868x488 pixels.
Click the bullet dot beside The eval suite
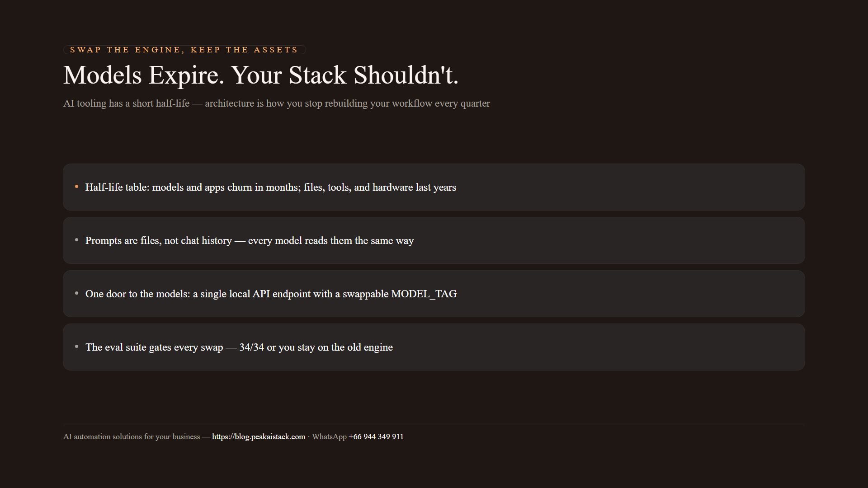[76, 347]
